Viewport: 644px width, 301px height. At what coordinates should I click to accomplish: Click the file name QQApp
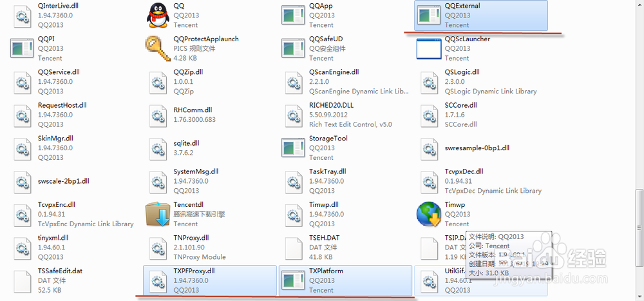click(321, 6)
